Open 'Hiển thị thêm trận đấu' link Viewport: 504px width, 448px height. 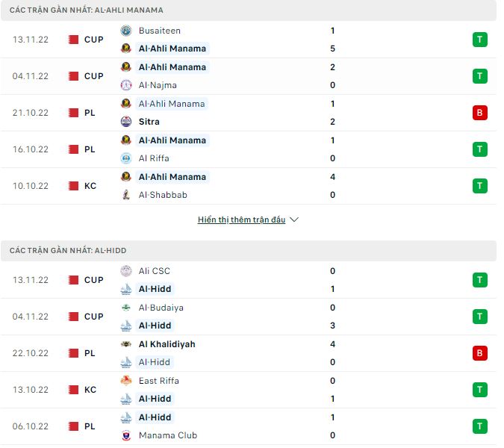(x=242, y=220)
